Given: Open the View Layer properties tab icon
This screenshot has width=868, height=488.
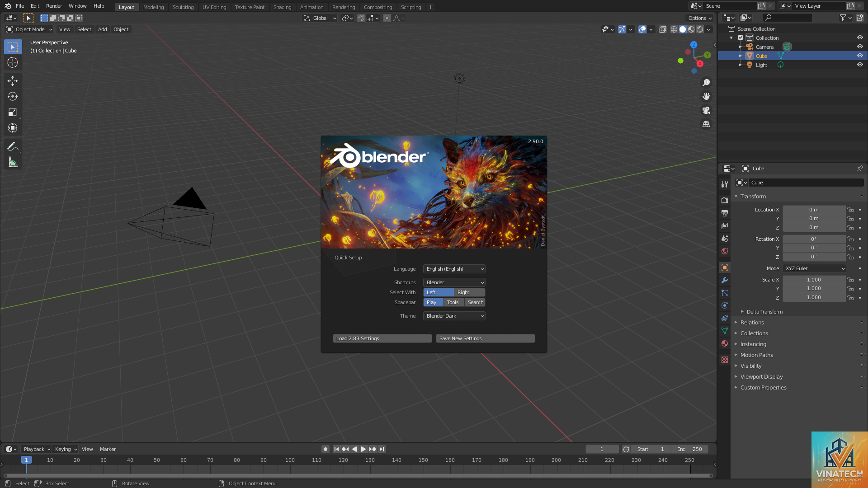Looking at the screenshot, I should (x=725, y=225).
